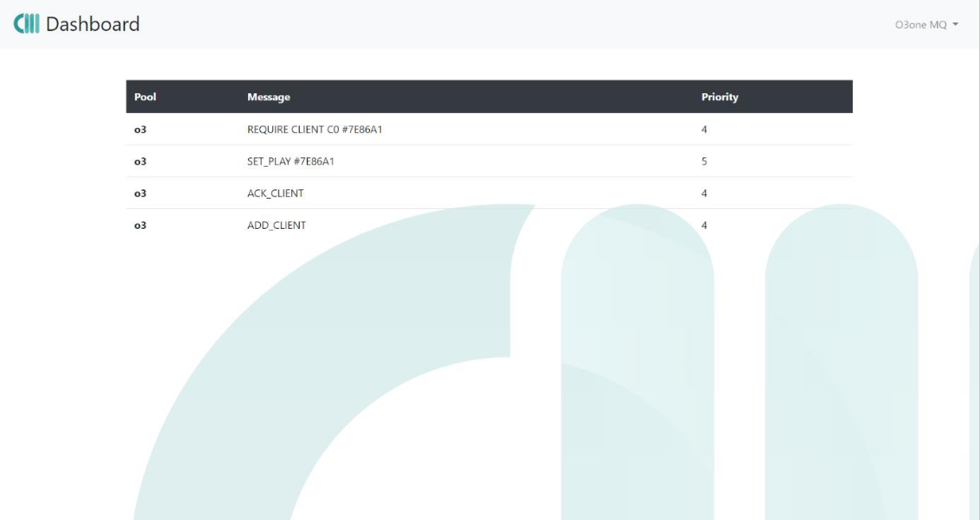Click priority value in ADD_CLIENT row

tap(704, 225)
